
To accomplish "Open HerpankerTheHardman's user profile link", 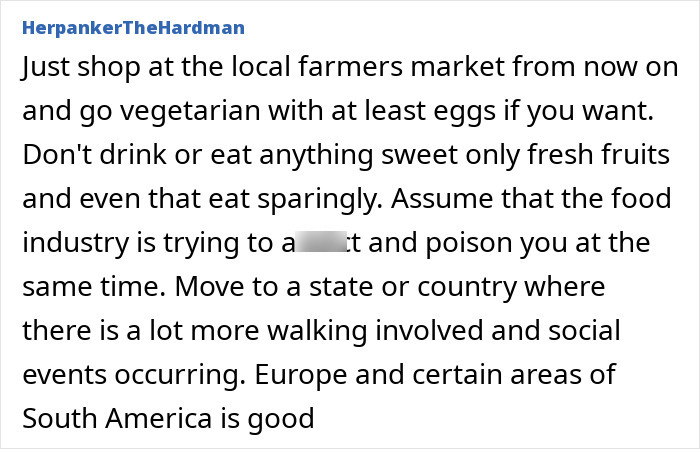I will [133, 28].
